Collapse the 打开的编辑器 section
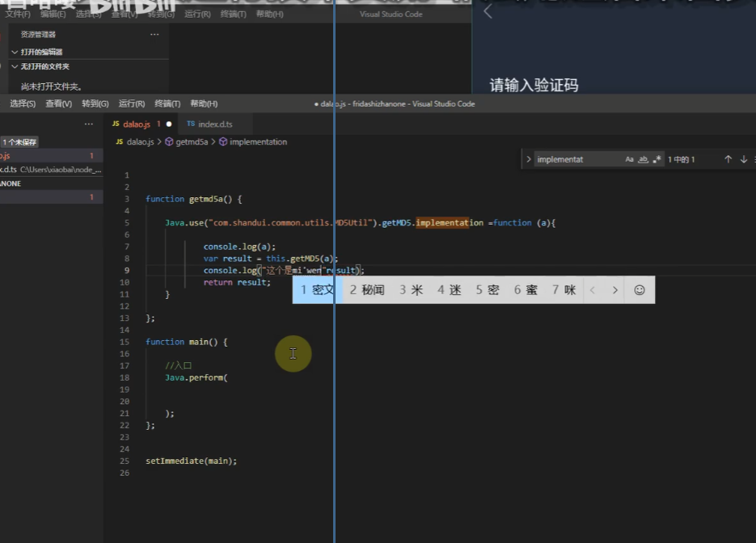Viewport: 756px width, 543px height. tap(41, 52)
